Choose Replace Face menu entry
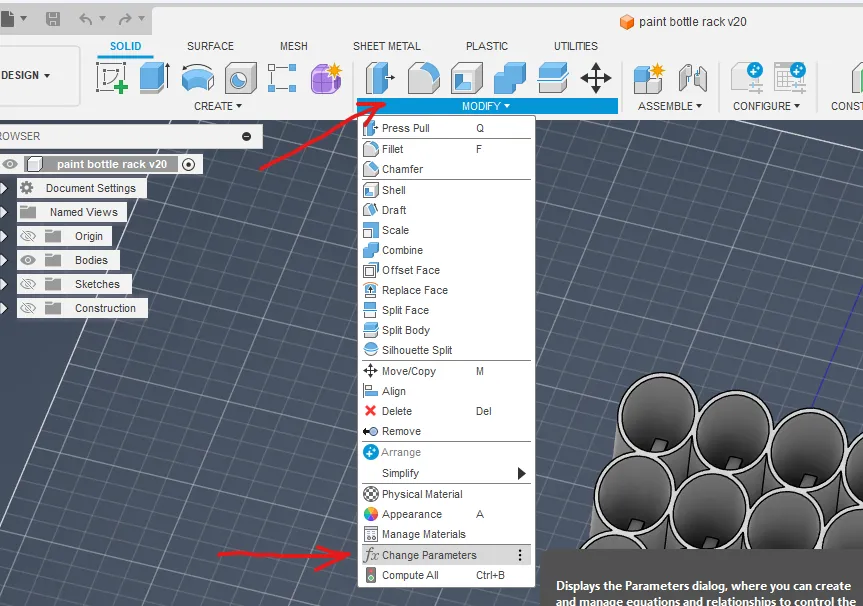Screen dimensions: 863x606 pyautogui.click(x=446, y=290)
